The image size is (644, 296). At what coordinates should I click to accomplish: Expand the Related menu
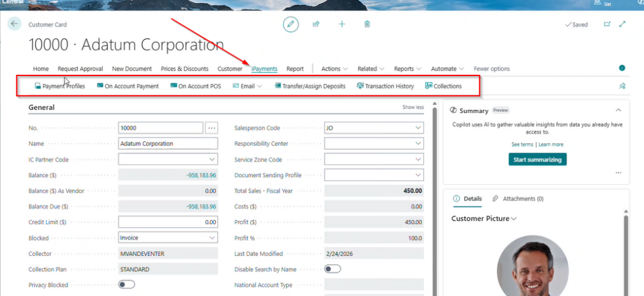point(371,69)
